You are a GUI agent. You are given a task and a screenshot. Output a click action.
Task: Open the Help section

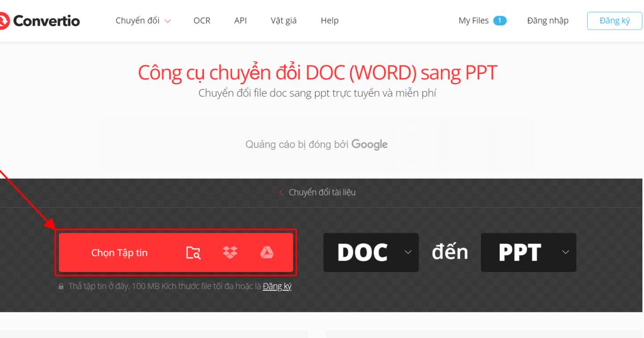pyautogui.click(x=330, y=20)
